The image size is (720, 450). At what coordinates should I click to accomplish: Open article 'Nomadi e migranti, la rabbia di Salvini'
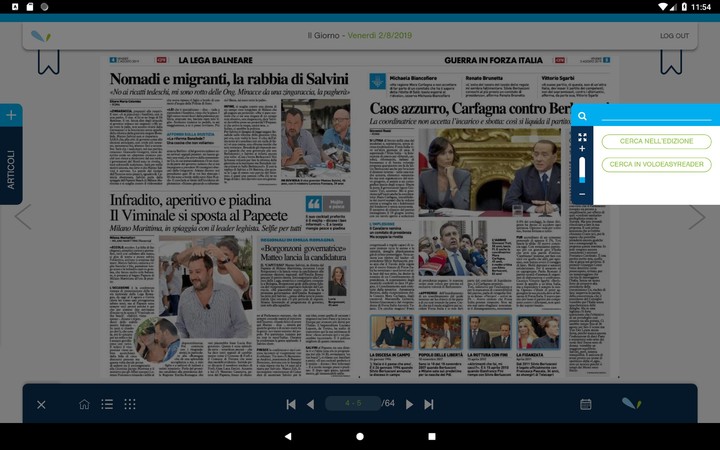tap(229, 79)
